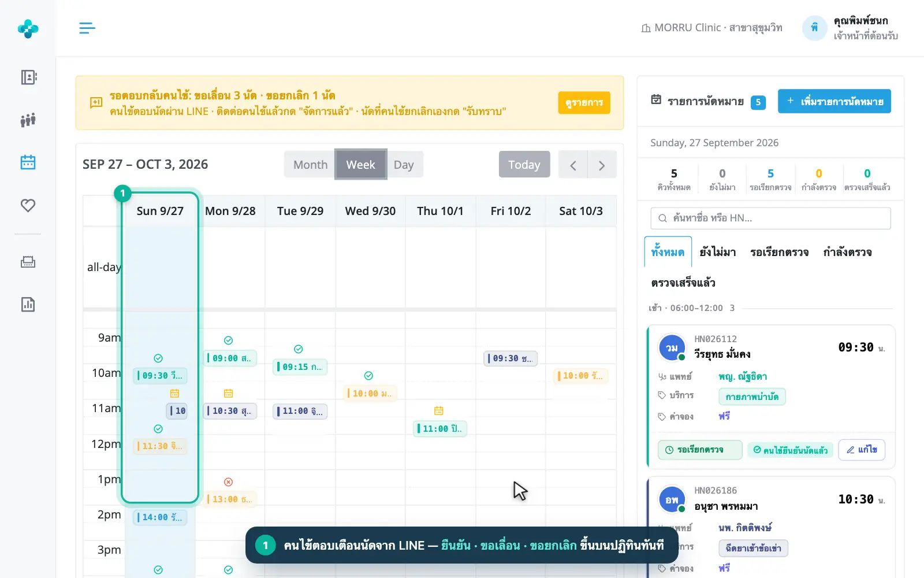Viewport: 924px width, 578px height.
Task: Select the ยังไม่มา filter tab
Action: (718, 252)
